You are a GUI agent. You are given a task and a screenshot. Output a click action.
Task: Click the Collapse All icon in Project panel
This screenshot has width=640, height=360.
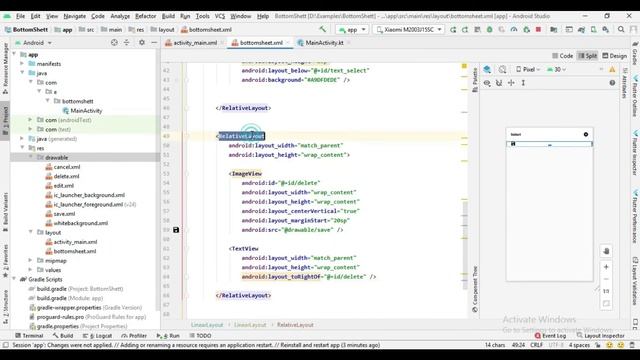(x=127, y=42)
